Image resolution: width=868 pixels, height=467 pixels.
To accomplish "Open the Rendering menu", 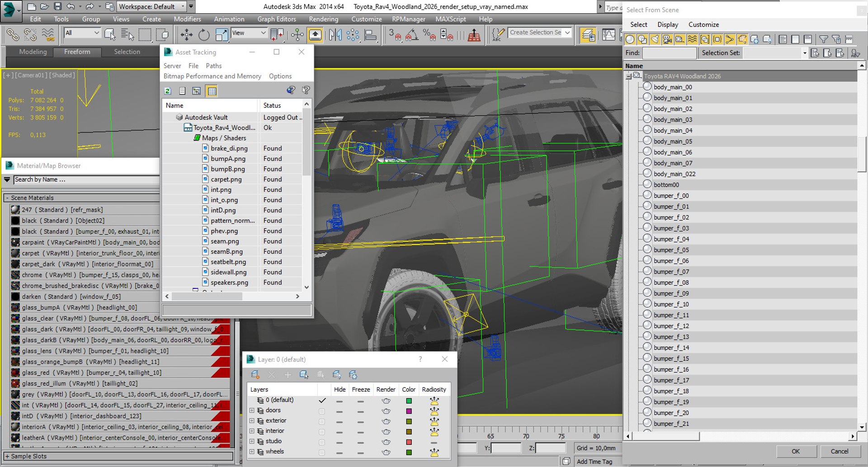I will point(323,19).
